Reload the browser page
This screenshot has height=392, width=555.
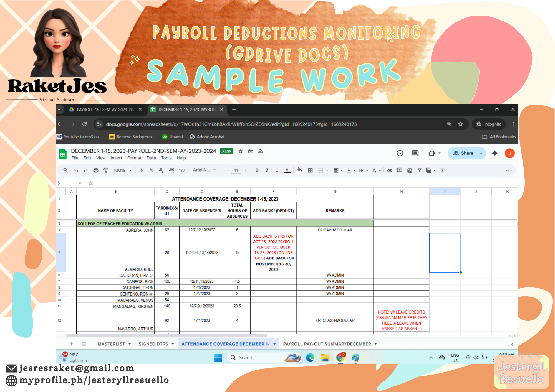coord(85,124)
